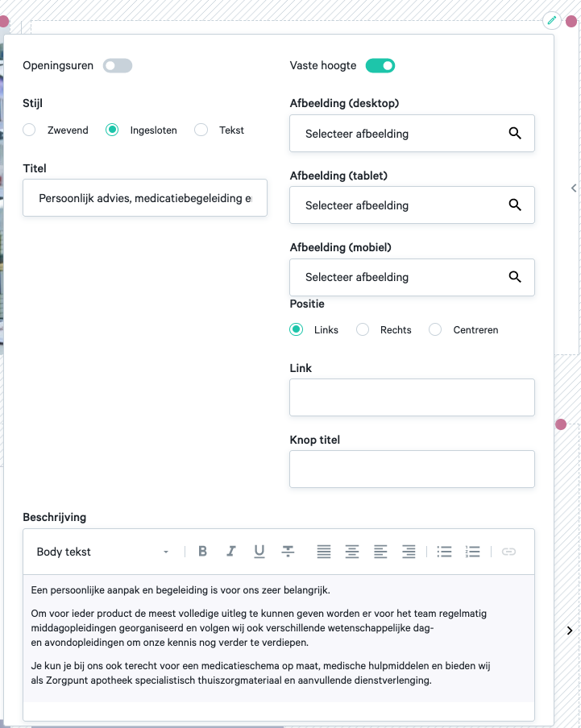The image size is (581, 728).
Task: Click the 'Om voor ieder product' paragraph
Action: coord(259,627)
